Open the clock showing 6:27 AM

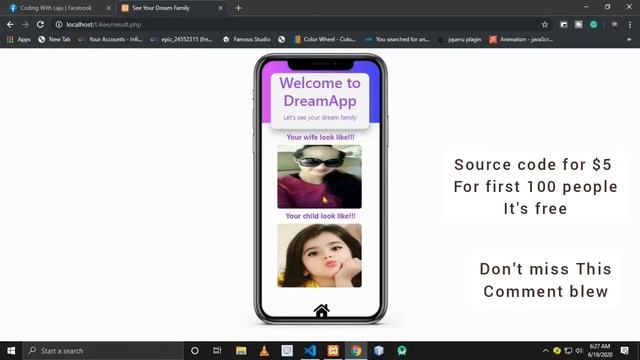pyautogui.click(x=600, y=351)
